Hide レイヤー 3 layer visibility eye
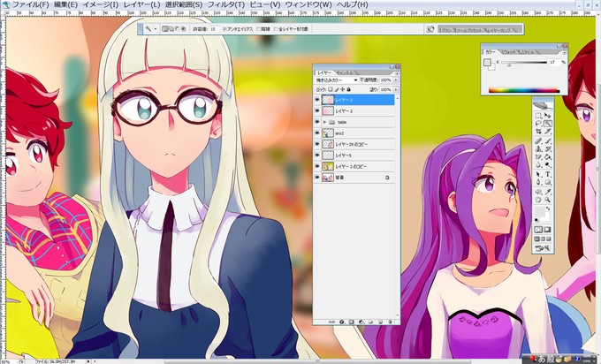Image resolution: width=601 pixels, height=364 pixels. pyautogui.click(x=317, y=100)
